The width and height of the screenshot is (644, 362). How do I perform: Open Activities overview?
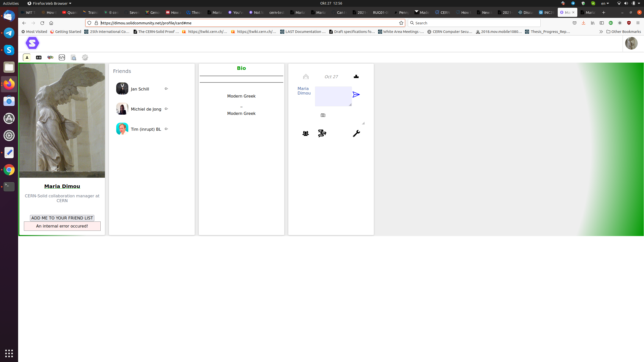click(x=11, y=3)
